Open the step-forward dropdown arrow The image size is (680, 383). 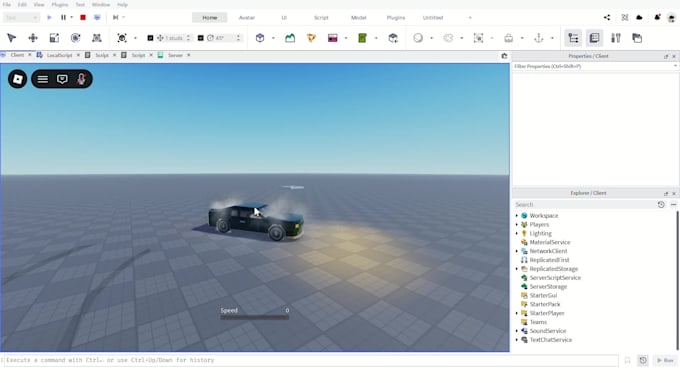123,17
